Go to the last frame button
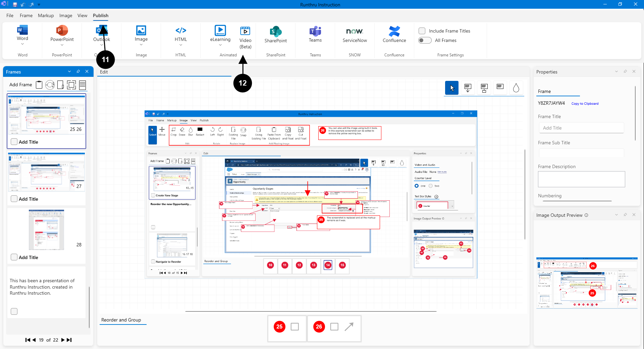This screenshot has height=349, width=644. coord(69,340)
